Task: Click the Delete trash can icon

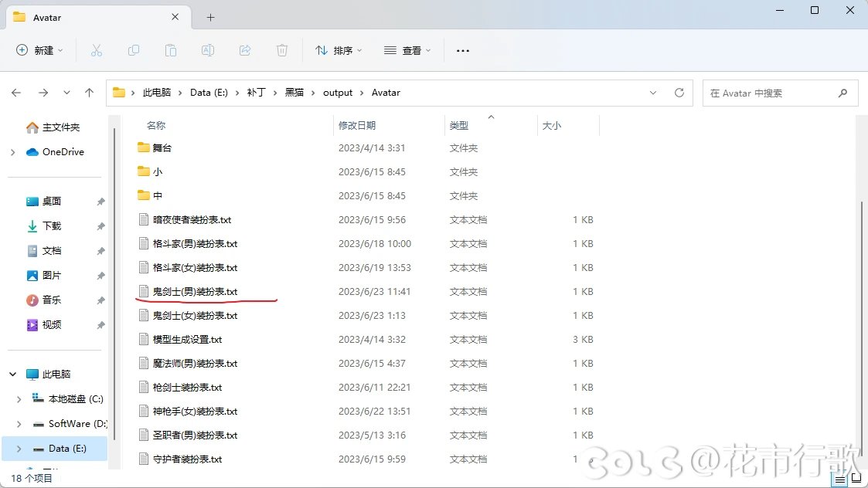Action: pyautogui.click(x=282, y=50)
